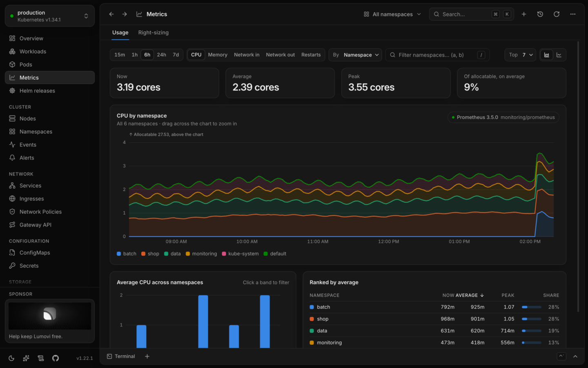Add a new terminal with the plus icon
This screenshot has width=588, height=368.
(147, 357)
